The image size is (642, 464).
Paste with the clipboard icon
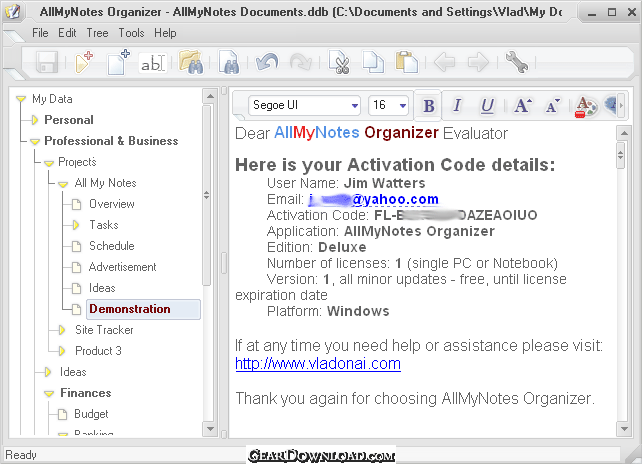click(x=407, y=62)
